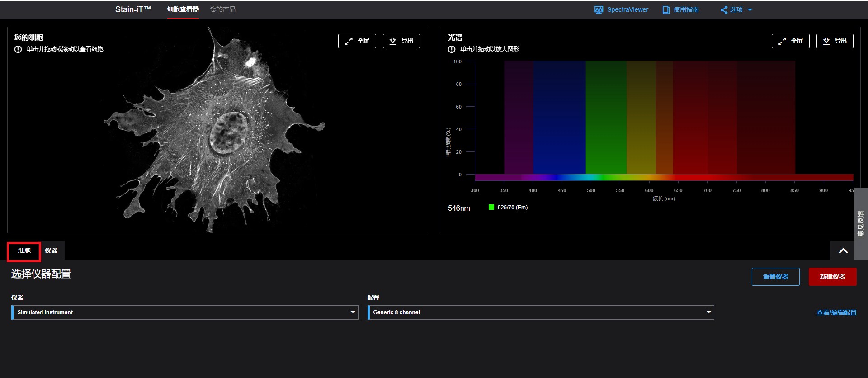Click the share icon beside 选项

click(x=724, y=10)
